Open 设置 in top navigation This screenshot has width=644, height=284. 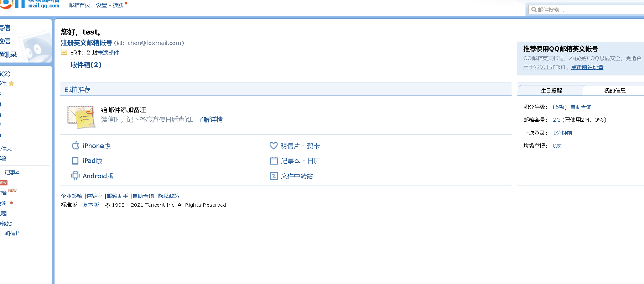[x=102, y=5]
